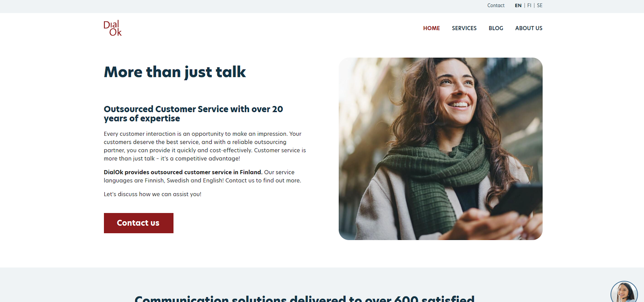Click 'Let's discuss how we can assist you!' text
This screenshot has width=644, height=302.
[153, 194]
